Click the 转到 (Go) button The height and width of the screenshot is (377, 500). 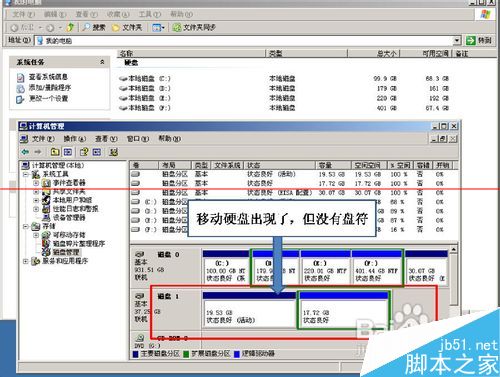479,41
